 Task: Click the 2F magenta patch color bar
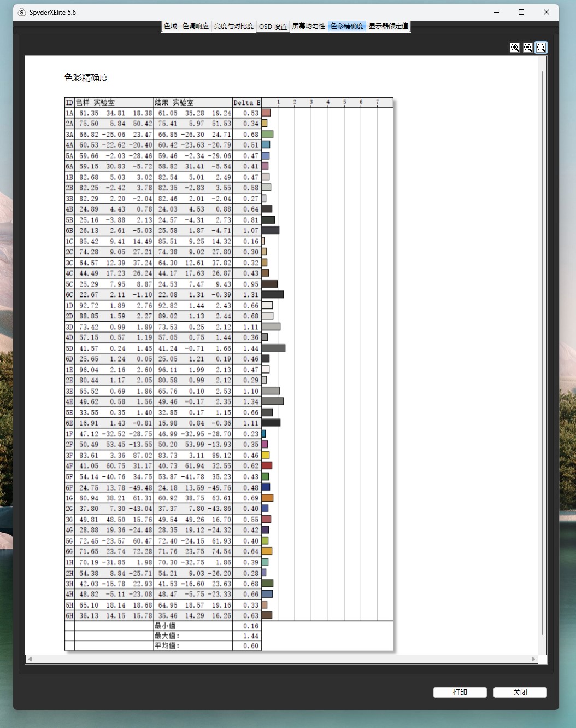[265, 444]
